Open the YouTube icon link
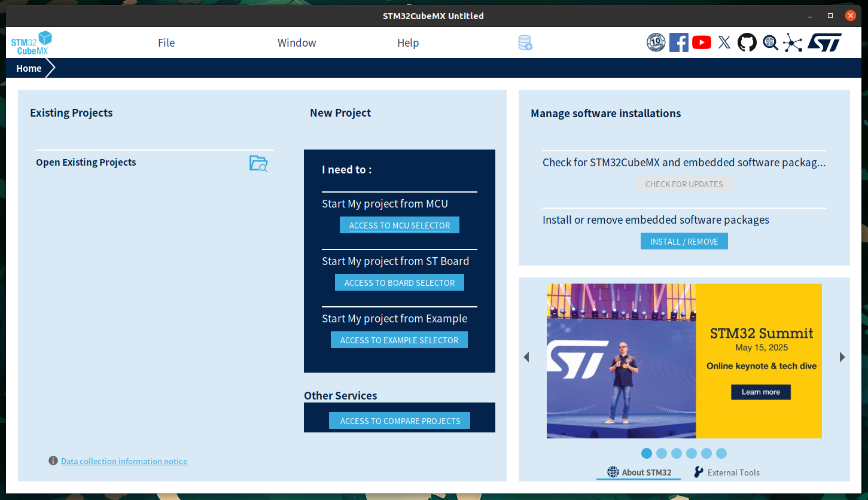Screen dimensions: 868x500 point(702,42)
